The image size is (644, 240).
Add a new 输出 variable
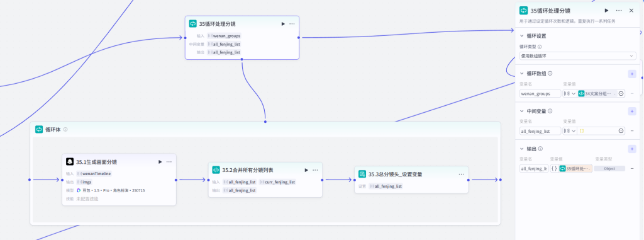(x=632, y=149)
